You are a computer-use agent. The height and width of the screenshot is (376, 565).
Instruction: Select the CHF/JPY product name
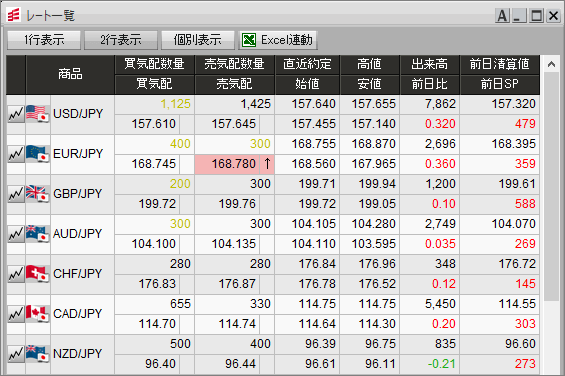77,274
